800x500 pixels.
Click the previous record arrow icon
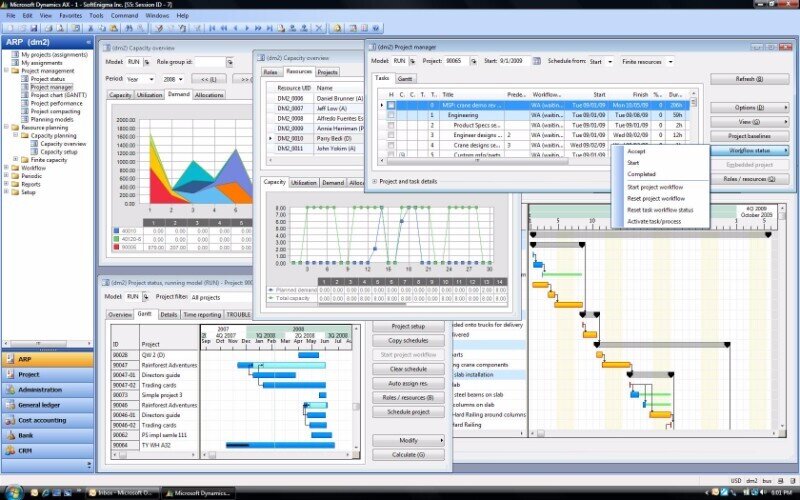tap(235, 28)
